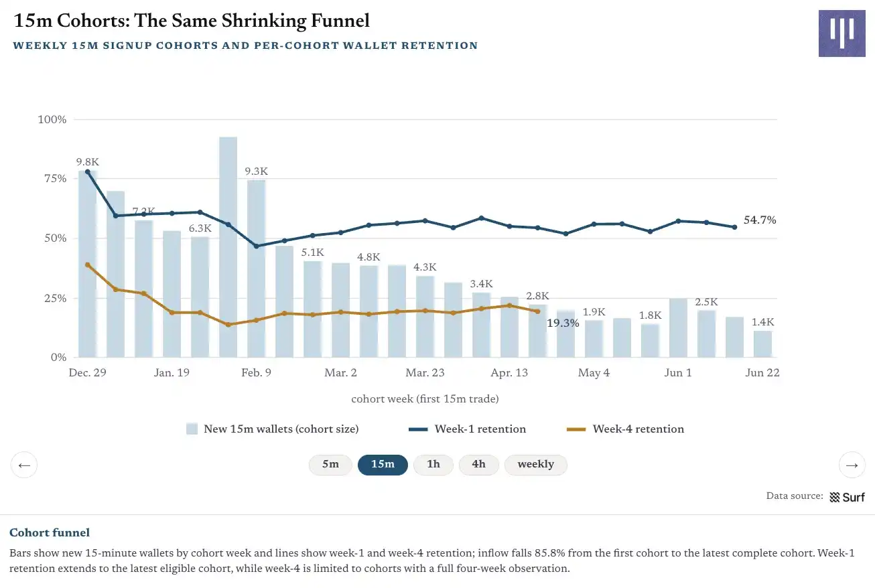This screenshot has height=588, width=875.
Task: Click the next slide arrow button
Action: (852, 465)
